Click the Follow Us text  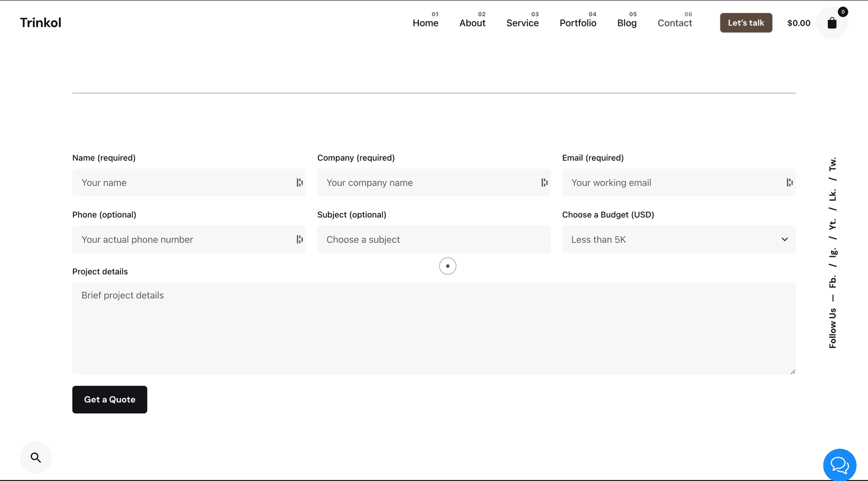coord(833,328)
